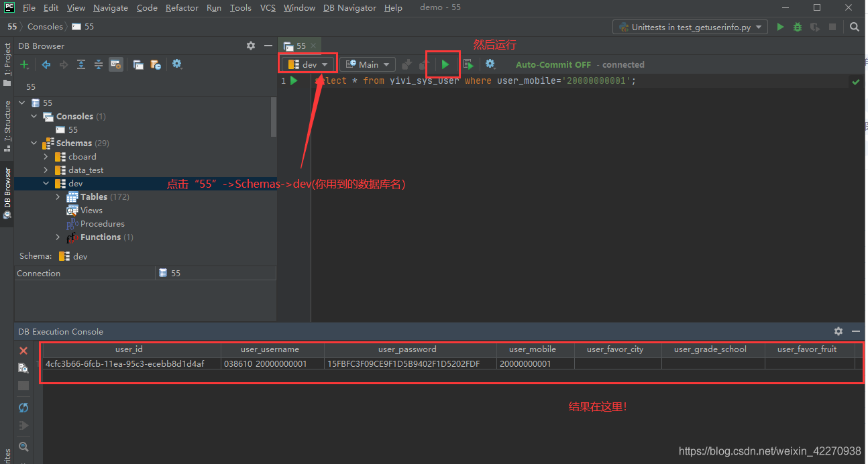The height and width of the screenshot is (464, 868).
Task: Expand the Functions (1) node
Action: (x=58, y=237)
